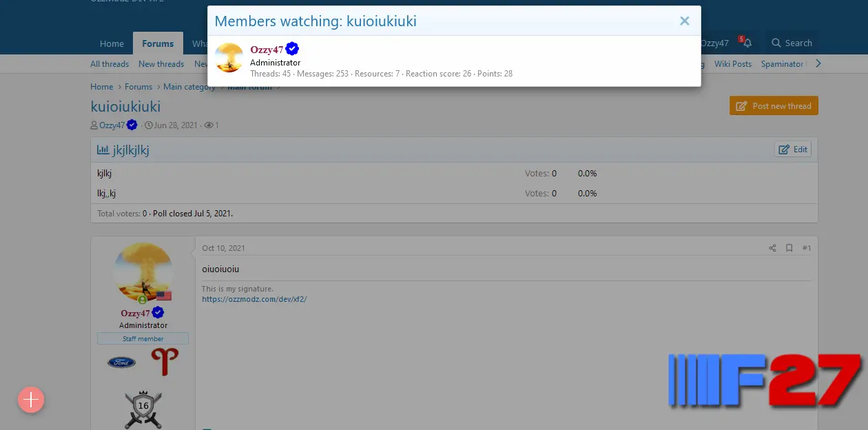
Task: Open the Wiki Posts link
Action: pos(732,64)
